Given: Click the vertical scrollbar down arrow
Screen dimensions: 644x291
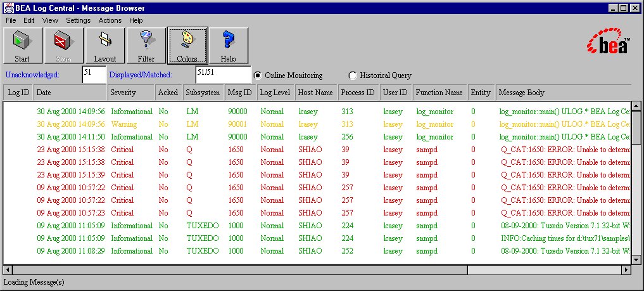Looking at the screenshot, I should 636,259.
